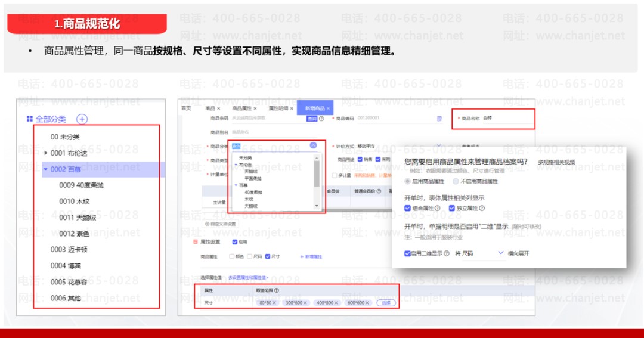Image resolution: width=644 pixels, height=338 pixels.
Task: Close the 商品属性 tab using its X
Action: 255,108
